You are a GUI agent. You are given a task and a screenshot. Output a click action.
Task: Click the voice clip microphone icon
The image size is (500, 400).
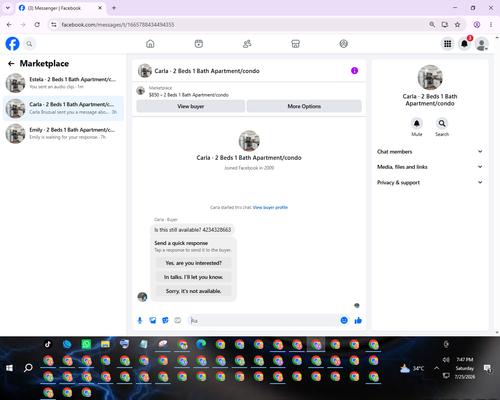click(x=140, y=320)
